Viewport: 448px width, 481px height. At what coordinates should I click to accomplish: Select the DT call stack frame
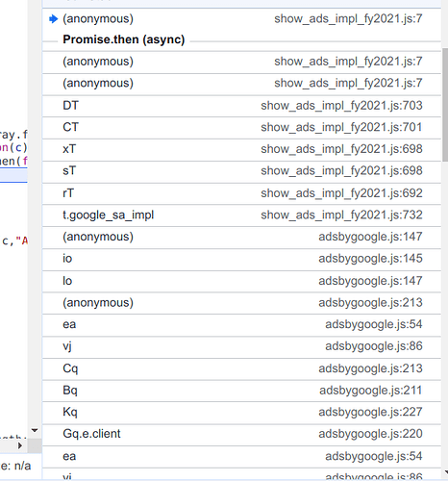[x=241, y=106]
